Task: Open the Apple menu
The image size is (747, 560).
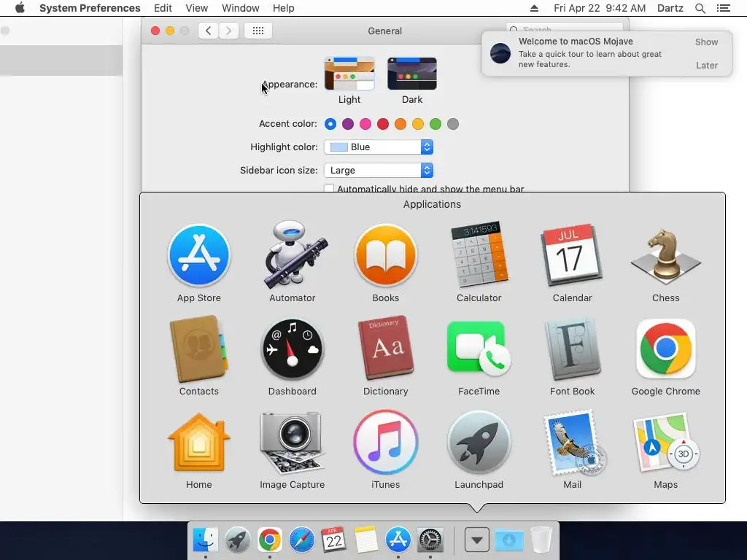Action: (20, 8)
